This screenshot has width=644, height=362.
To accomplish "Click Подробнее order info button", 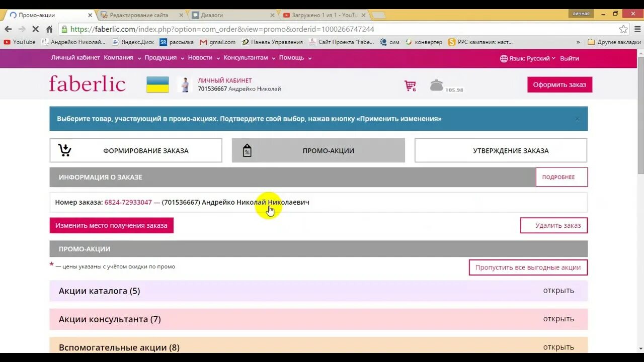I will point(561,177).
